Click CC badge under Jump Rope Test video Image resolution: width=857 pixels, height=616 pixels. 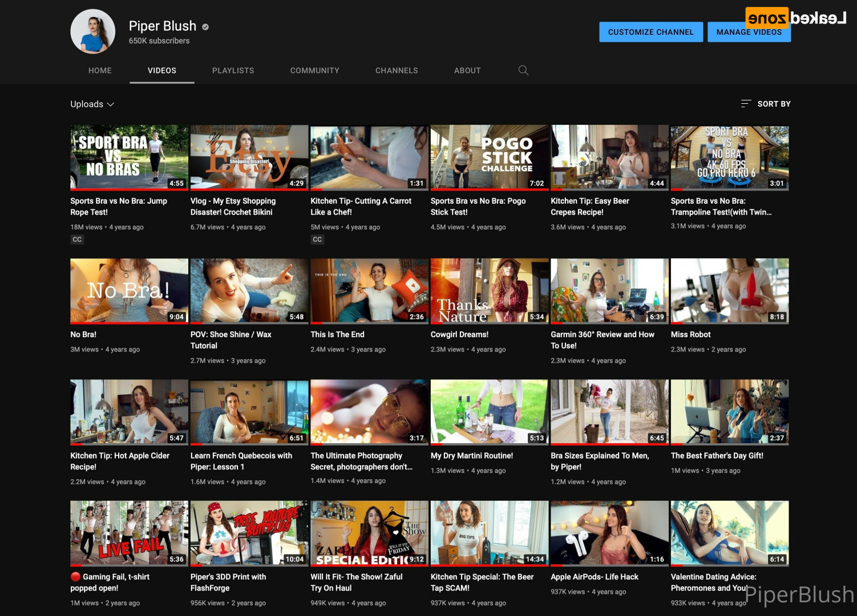[77, 240]
